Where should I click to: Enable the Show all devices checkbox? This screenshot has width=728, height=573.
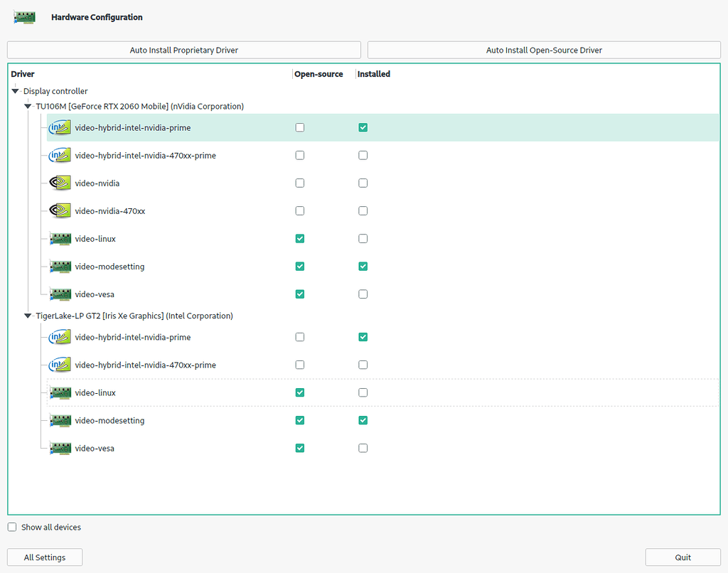11,527
